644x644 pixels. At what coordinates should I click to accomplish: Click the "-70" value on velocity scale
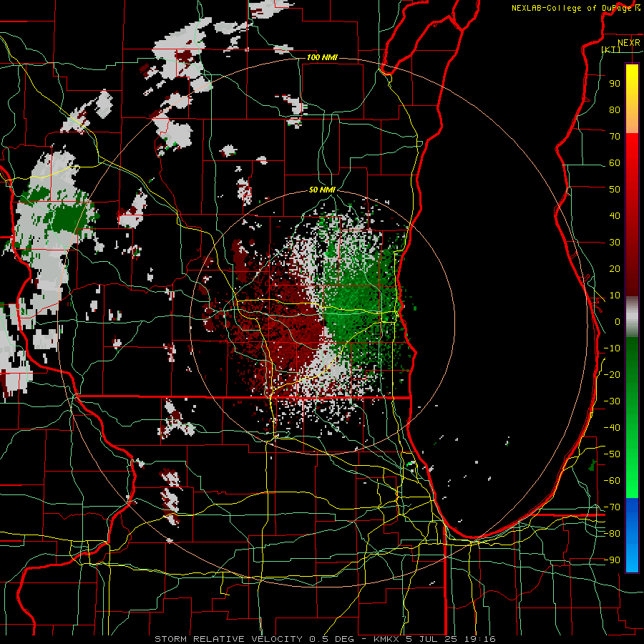click(612, 507)
